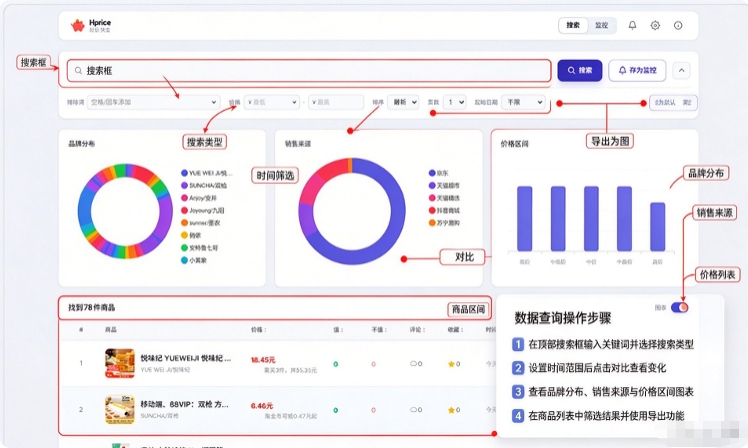Click the comment bubble icon on product 2
This screenshot has width=748, height=448.
coord(413,409)
